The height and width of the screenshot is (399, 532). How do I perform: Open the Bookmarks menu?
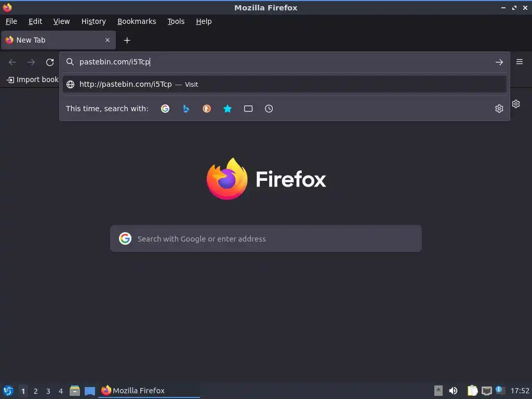[137, 21]
